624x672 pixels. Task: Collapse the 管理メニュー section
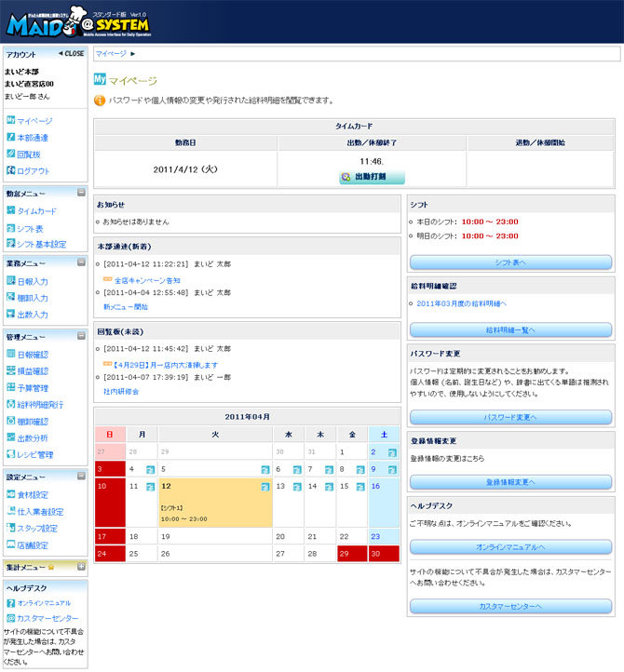[x=81, y=336]
